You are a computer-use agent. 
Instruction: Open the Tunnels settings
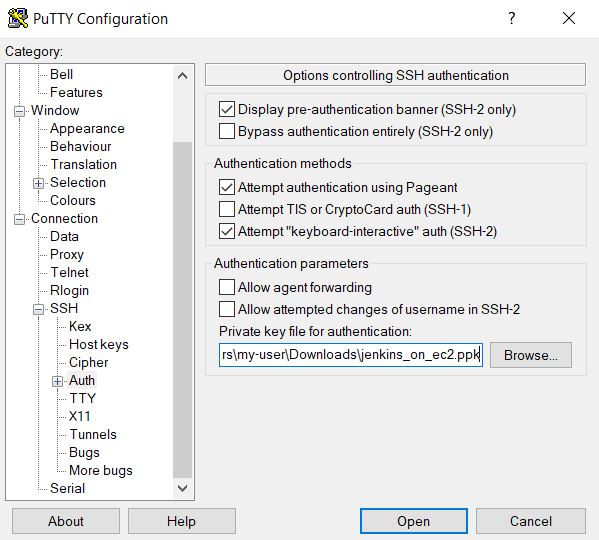93,434
